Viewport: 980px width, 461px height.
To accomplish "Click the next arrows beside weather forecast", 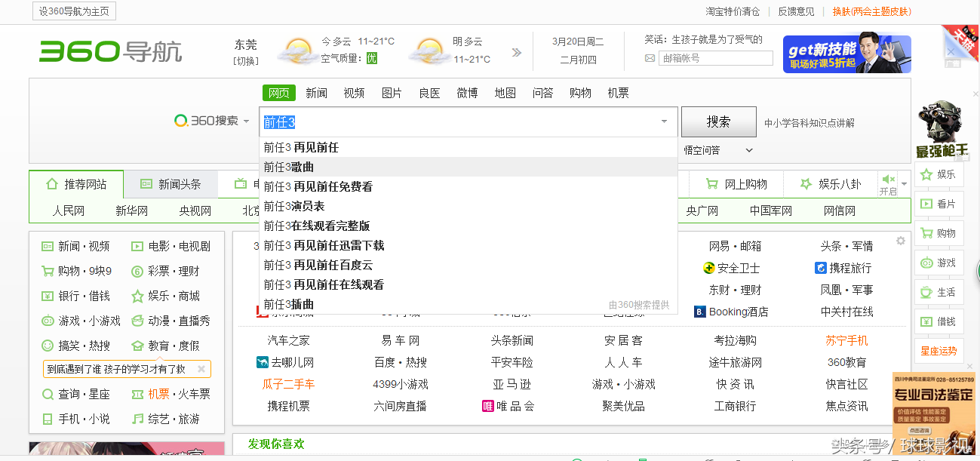I will pyautogui.click(x=517, y=52).
